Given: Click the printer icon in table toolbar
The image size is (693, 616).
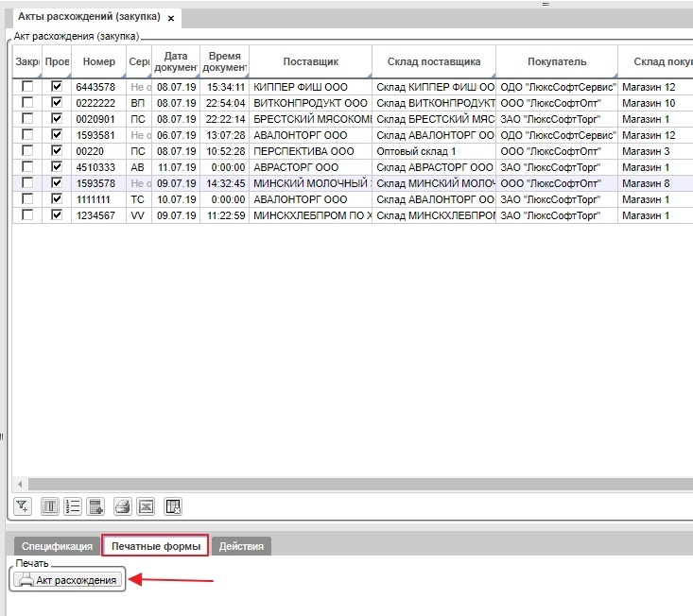Looking at the screenshot, I should coord(123,506).
